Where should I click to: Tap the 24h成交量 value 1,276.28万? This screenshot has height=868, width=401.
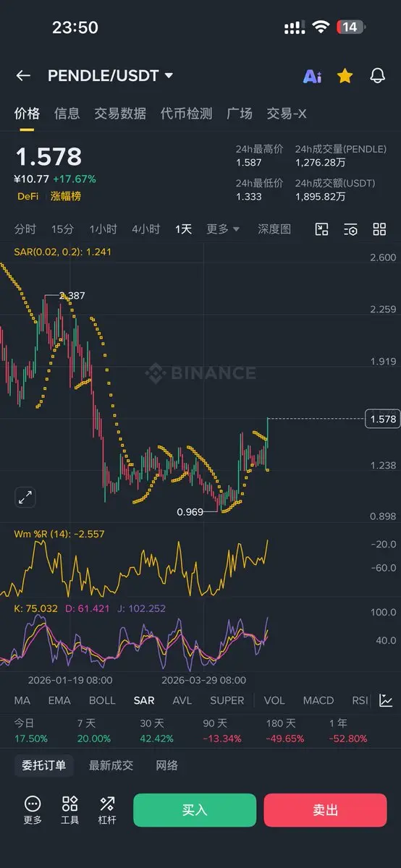(320, 163)
